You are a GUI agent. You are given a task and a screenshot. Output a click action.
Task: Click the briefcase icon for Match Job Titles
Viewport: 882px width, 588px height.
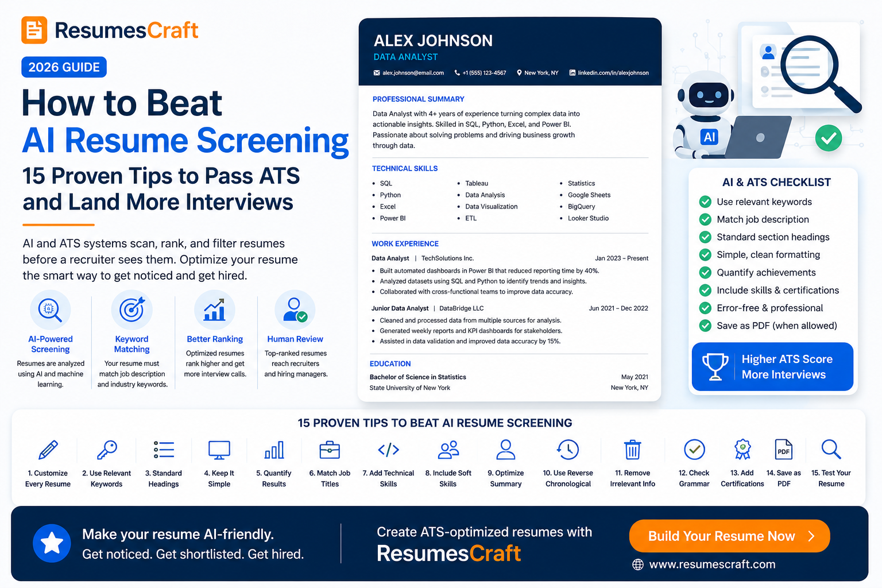tap(330, 450)
